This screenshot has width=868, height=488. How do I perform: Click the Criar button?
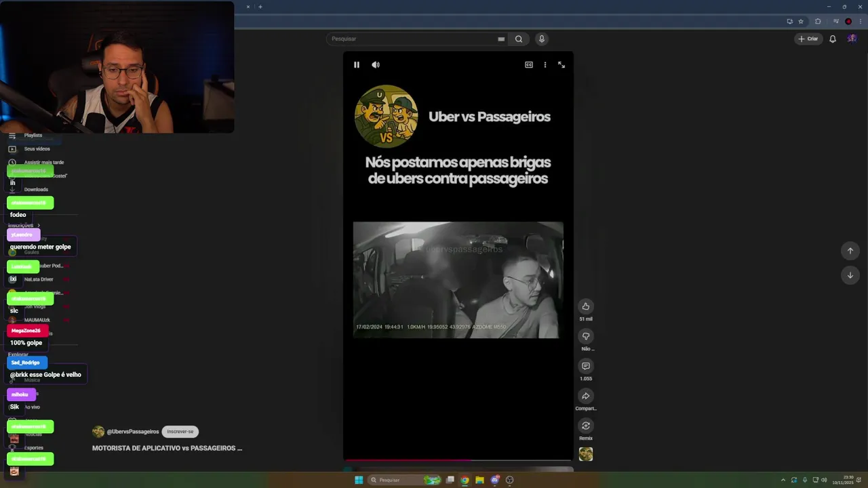(808, 39)
